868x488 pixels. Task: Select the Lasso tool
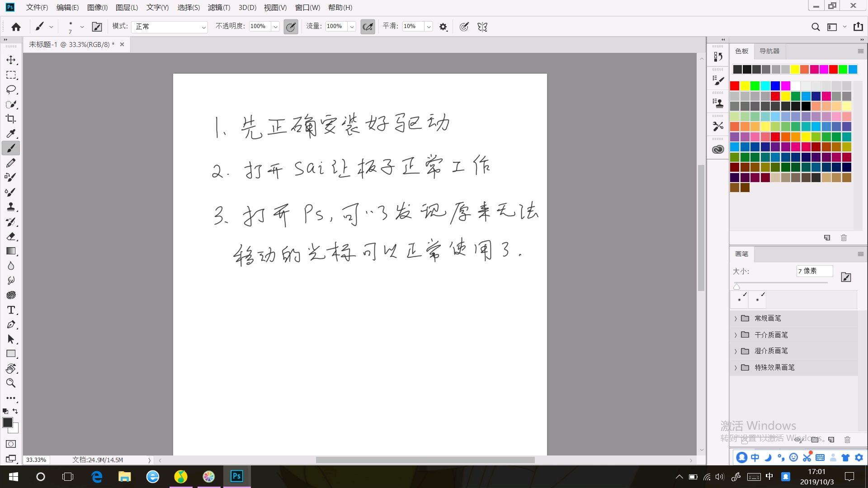tap(11, 89)
